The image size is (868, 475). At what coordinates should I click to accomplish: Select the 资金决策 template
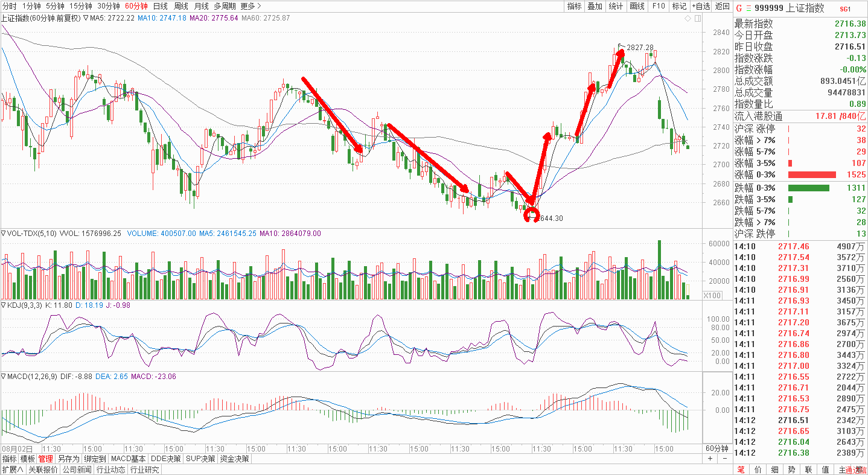(234, 459)
